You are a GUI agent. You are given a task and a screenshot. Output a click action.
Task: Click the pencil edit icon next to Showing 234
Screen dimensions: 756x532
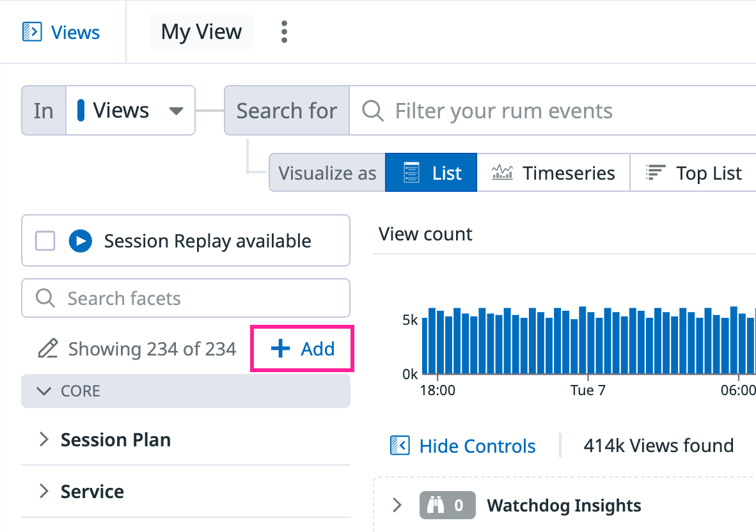tap(48, 348)
